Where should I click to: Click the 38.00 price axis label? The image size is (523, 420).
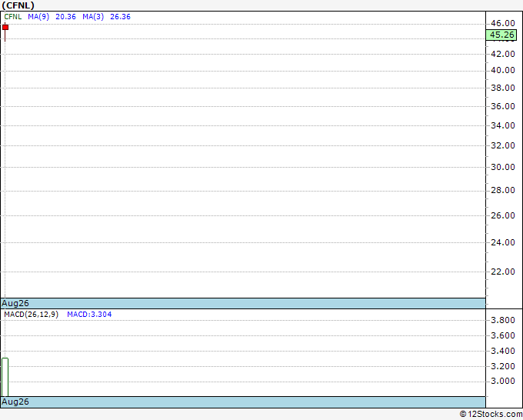503,88
